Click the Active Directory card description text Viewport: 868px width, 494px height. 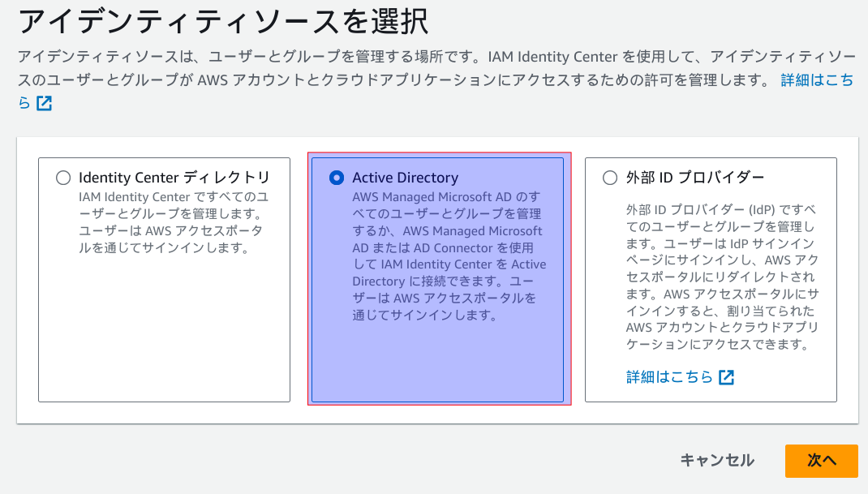pos(449,256)
